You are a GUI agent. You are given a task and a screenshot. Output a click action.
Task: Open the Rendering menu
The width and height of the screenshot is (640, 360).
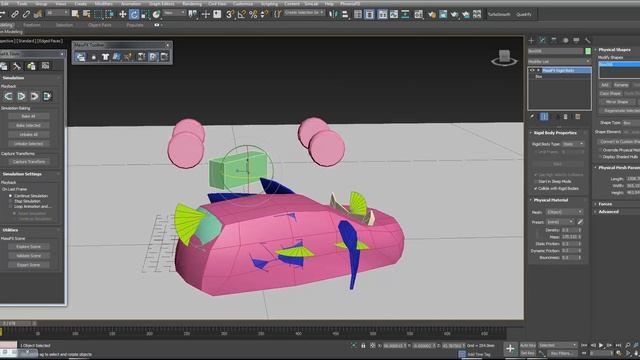[192, 4]
